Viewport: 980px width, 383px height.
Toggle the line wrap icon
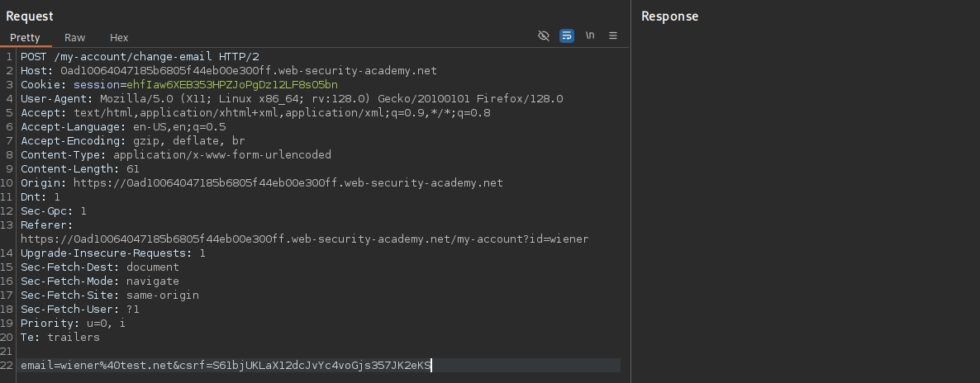click(567, 36)
